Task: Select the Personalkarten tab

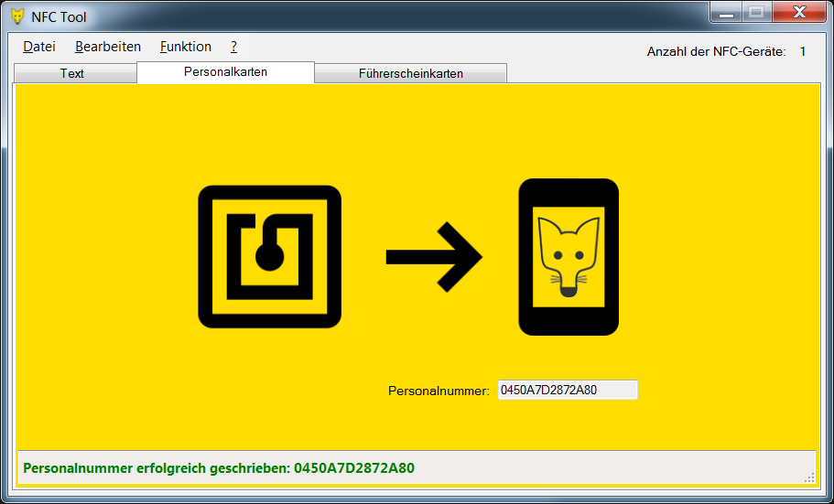Action: click(x=225, y=71)
